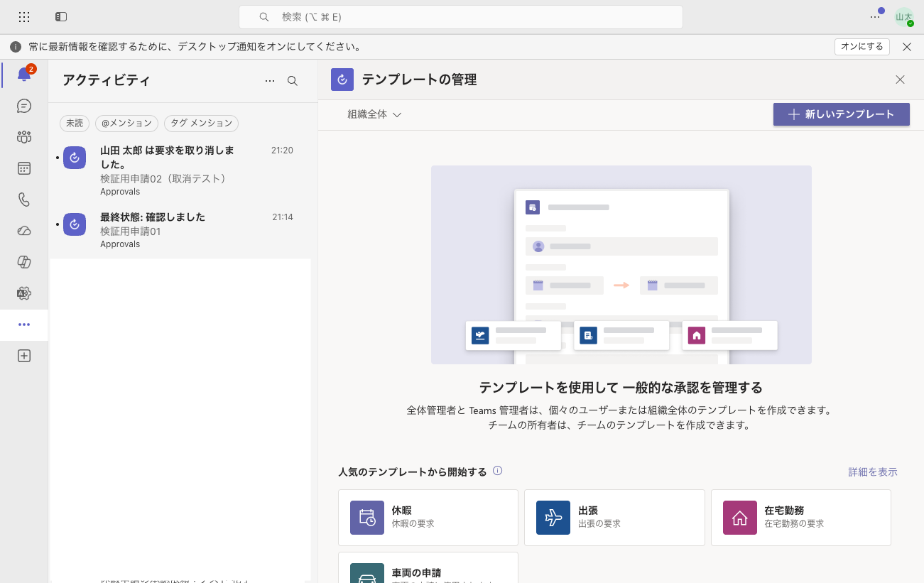
Task: Click the add apps plus icon
Action: 24,356
